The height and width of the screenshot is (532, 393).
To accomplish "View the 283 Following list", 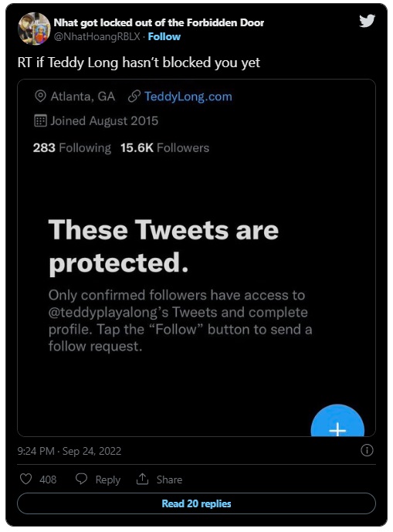I will (72, 148).
